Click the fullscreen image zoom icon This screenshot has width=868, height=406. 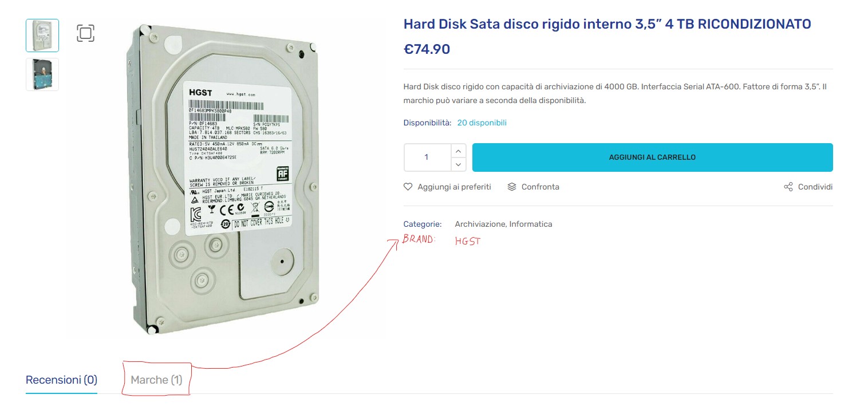(x=85, y=33)
